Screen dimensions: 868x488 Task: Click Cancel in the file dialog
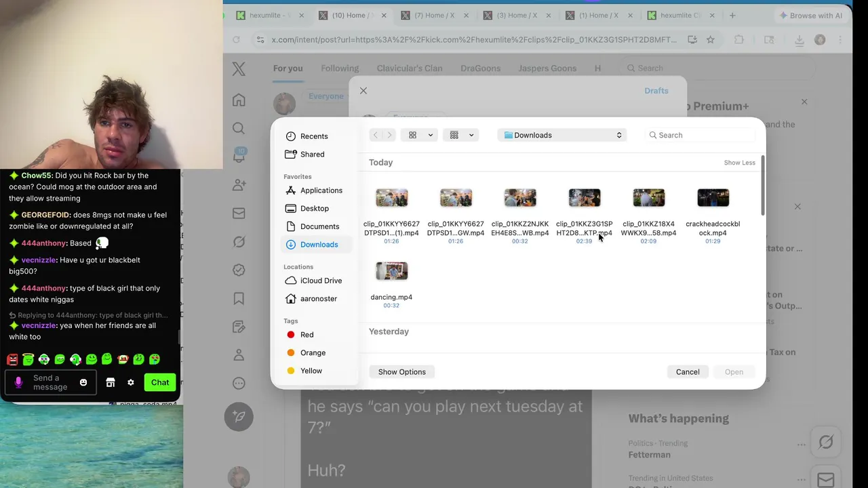pyautogui.click(x=688, y=372)
